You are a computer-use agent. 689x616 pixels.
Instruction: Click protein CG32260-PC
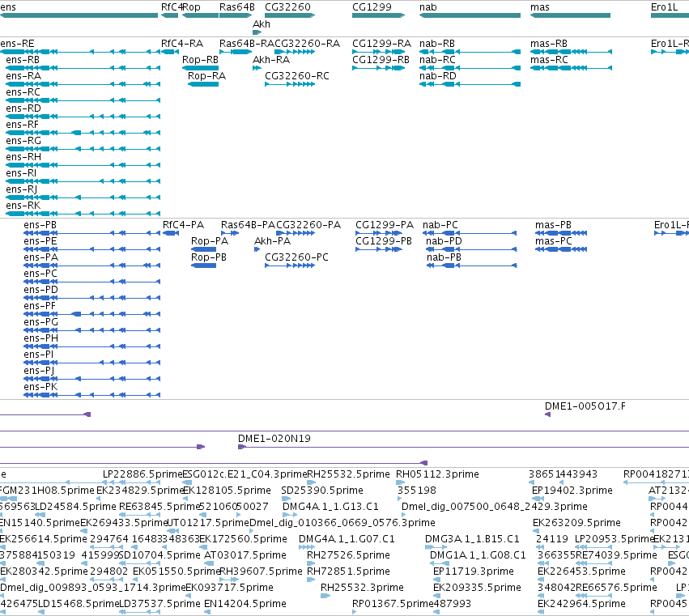pos(290,266)
